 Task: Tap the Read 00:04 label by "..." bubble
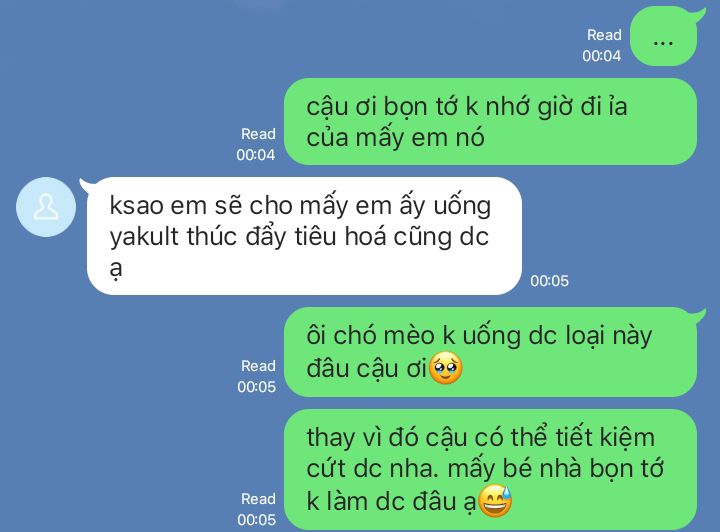pyautogui.click(x=602, y=45)
